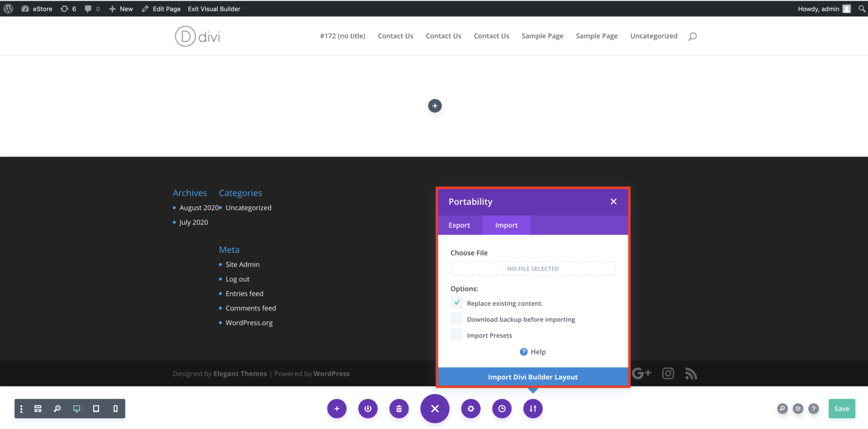Screen dimensions: 868x429
Task: Check the Import Presets option
Action: [x=457, y=335]
